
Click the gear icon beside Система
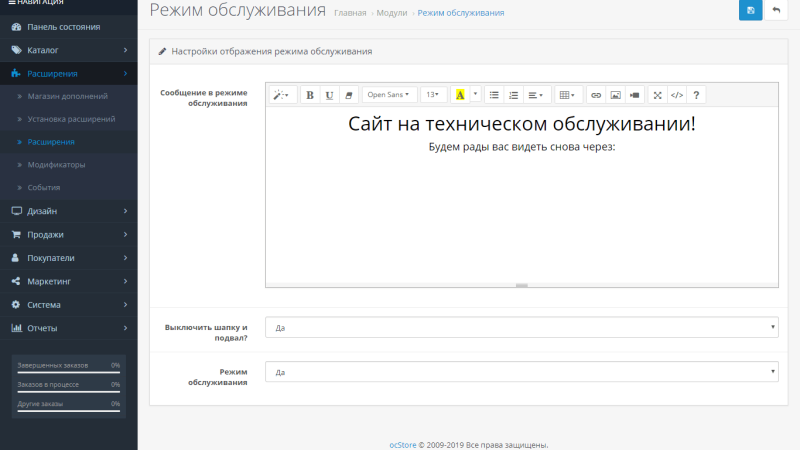point(16,305)
